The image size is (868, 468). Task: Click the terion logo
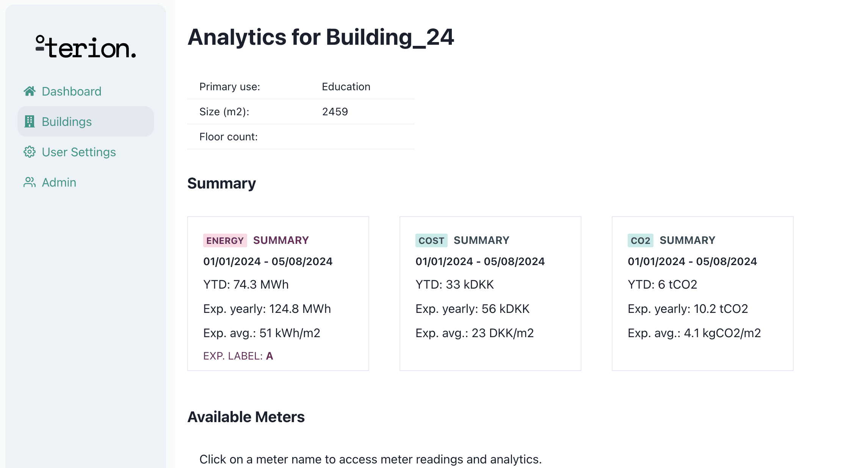coord(86,47)
